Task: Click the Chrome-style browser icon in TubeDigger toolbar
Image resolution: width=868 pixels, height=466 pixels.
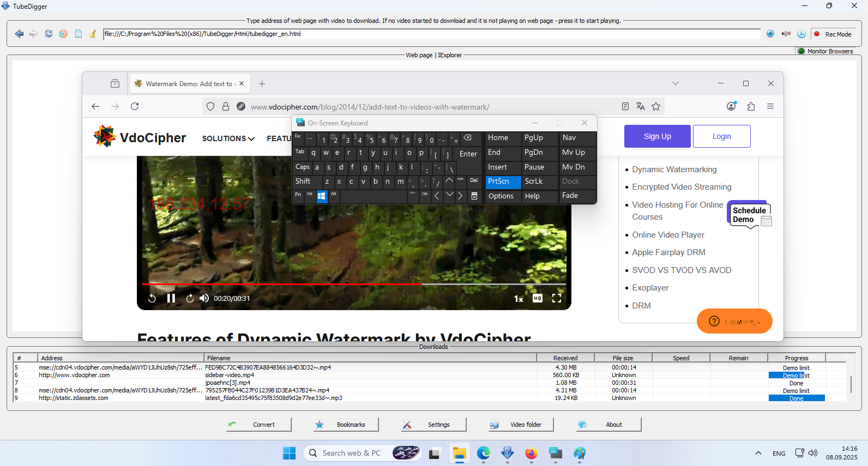Action: tap(63, 34)
